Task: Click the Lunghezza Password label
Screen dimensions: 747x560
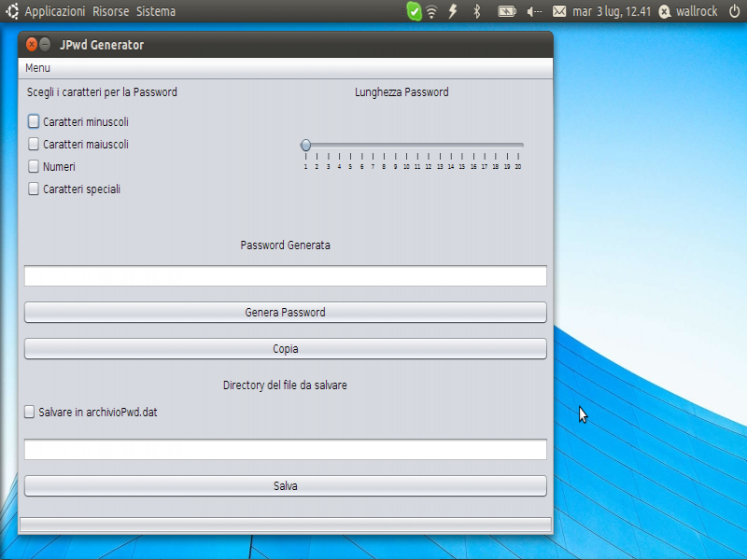Action: click(402, 92)
